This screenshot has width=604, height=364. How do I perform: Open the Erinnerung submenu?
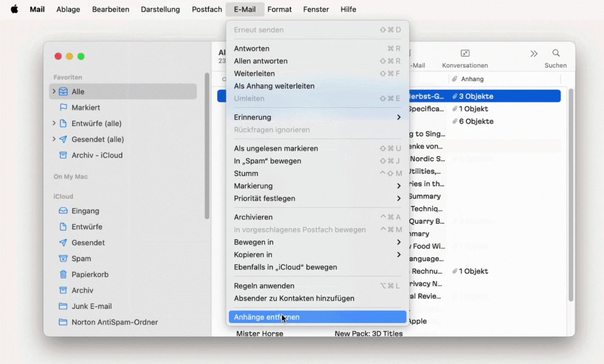(x=317, y=117)
